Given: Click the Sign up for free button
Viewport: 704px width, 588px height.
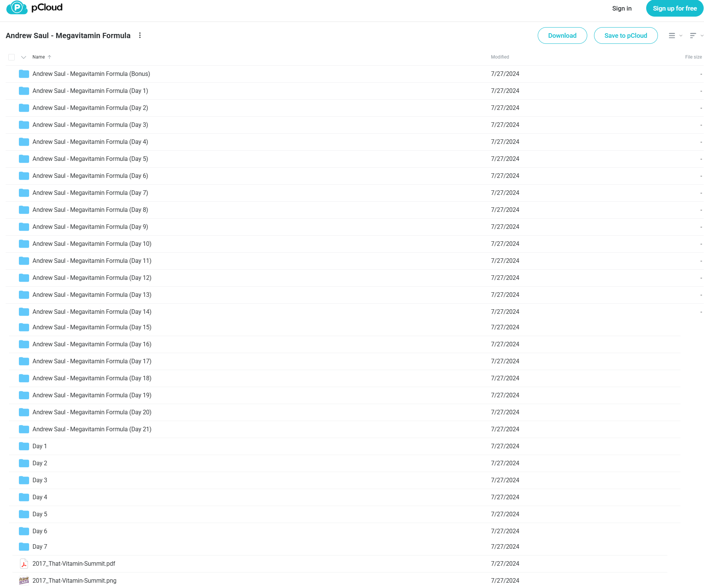Looking at the screenshot, I should tap(675, 8).
